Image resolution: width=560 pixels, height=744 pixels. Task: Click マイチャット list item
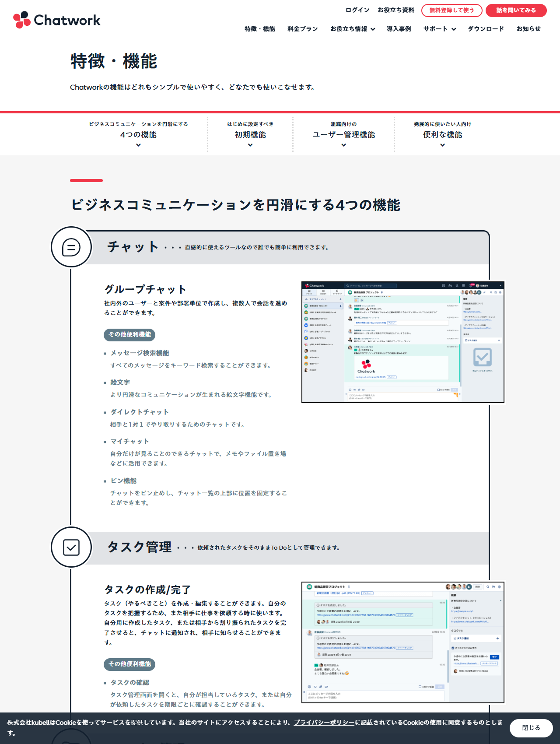click(x=130, y=442)
